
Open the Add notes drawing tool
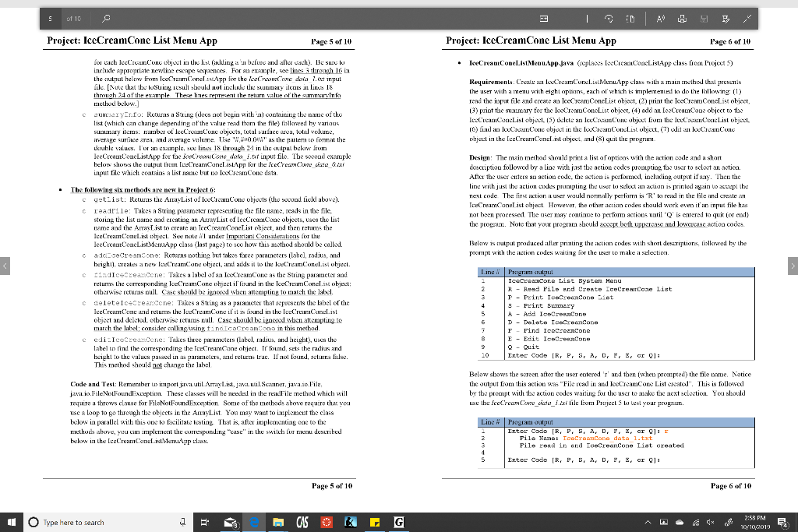pyautogui.click(x=726, y=19)
